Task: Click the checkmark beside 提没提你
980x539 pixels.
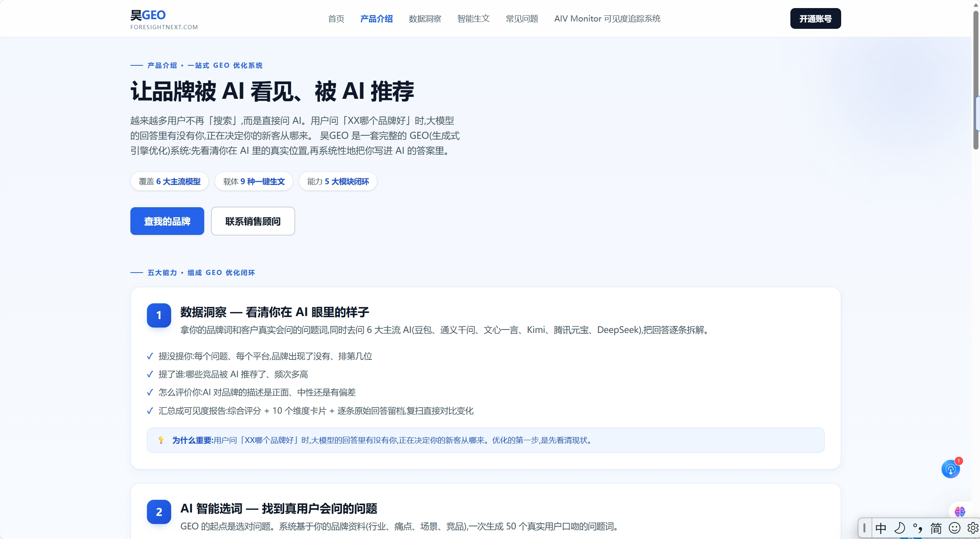Action: click(x=150, y=356)
